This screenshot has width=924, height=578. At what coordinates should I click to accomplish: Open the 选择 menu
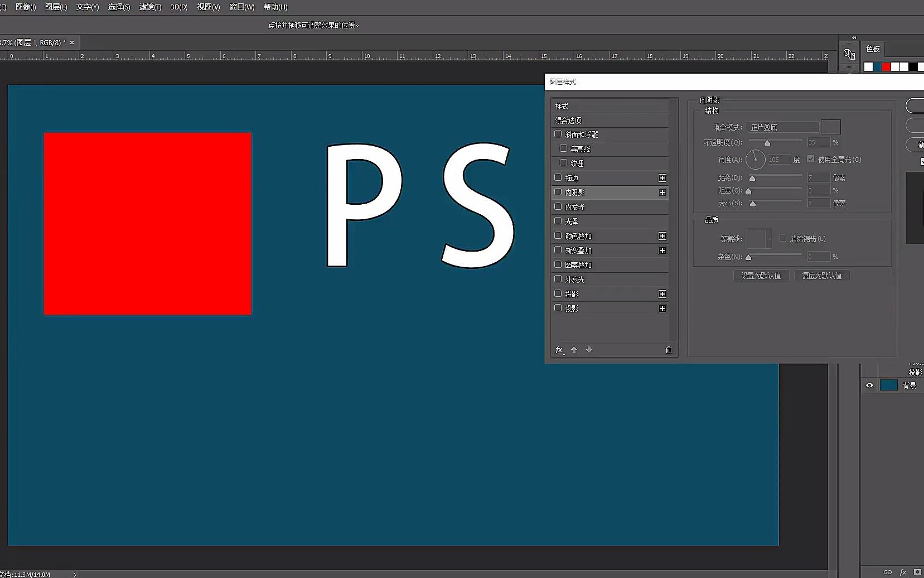[119, 7]
